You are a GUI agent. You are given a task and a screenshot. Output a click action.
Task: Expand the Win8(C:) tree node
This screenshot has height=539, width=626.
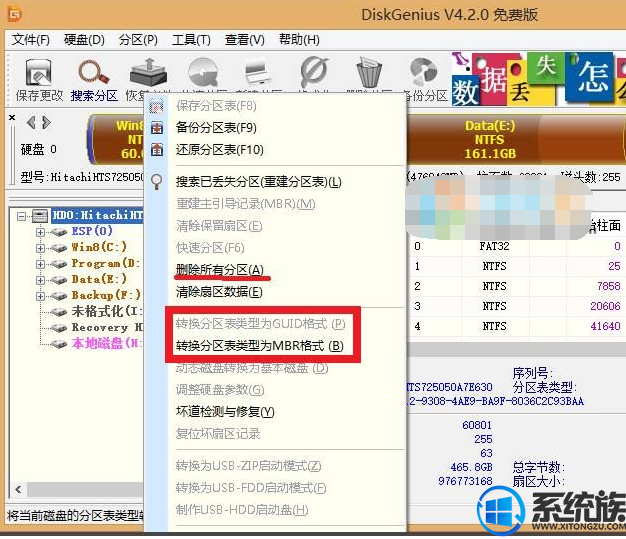pos(40,248)
